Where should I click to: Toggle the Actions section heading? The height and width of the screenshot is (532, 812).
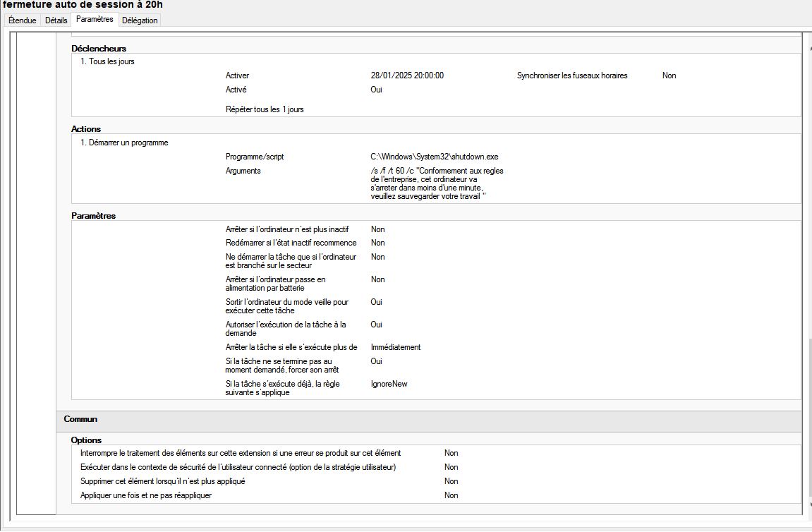point(86,129)
